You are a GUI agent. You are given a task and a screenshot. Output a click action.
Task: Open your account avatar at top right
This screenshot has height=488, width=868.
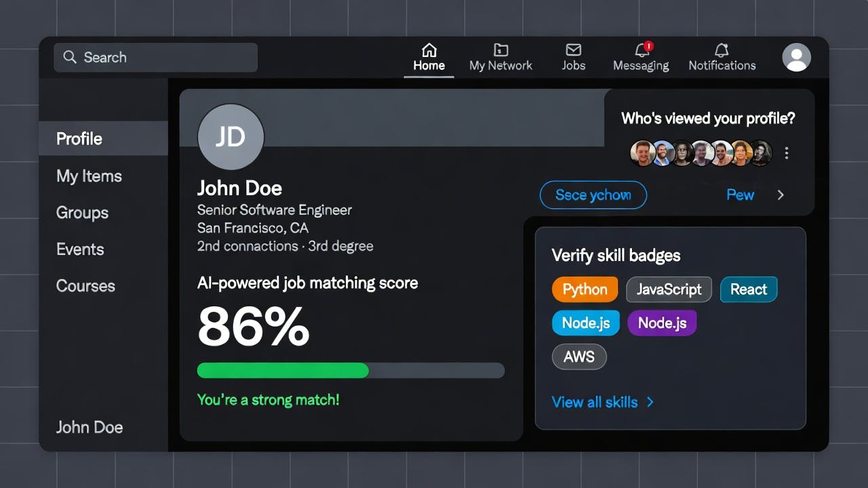(796, 58)
